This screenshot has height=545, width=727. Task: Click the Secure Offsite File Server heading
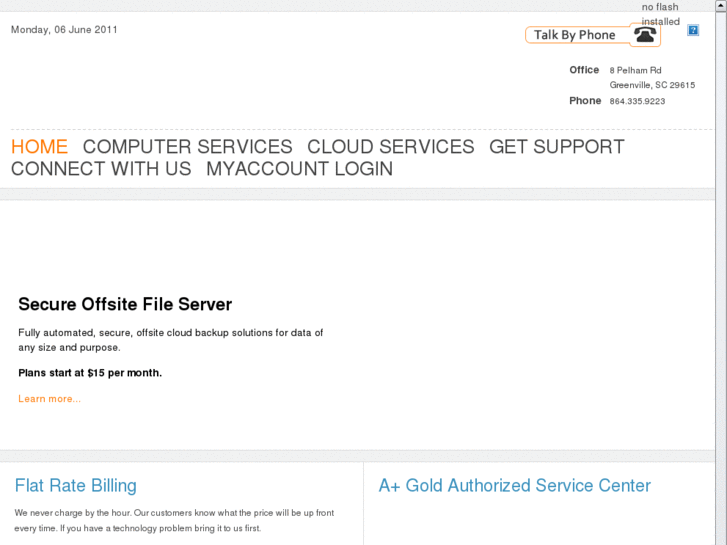125,304
